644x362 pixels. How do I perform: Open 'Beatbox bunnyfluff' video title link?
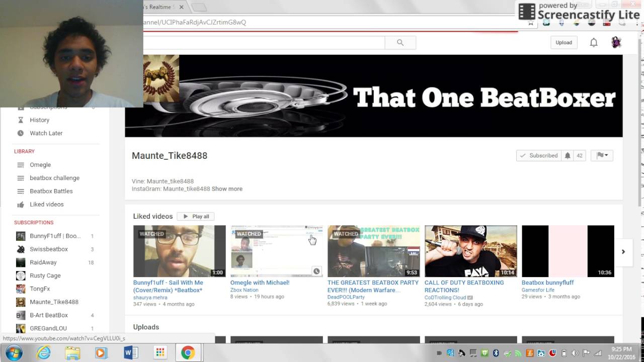pyautogui.click(x=547, y=283)
